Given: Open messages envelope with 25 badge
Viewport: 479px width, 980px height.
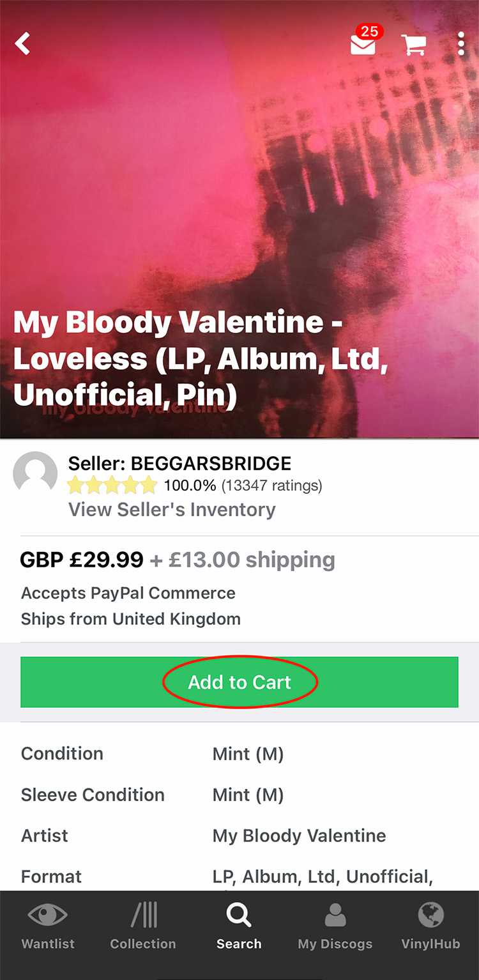Looking at the screenshot, I should pos(363,43).
